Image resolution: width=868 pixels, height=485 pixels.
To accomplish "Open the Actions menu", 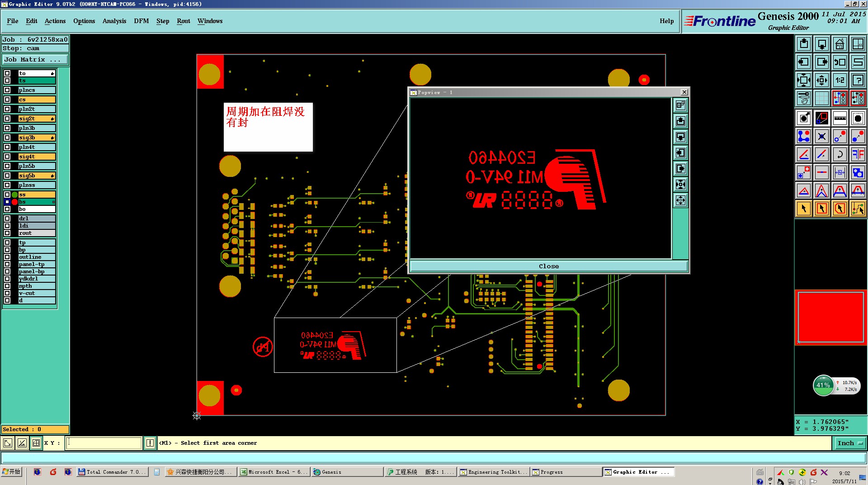I will click(55, 21).
